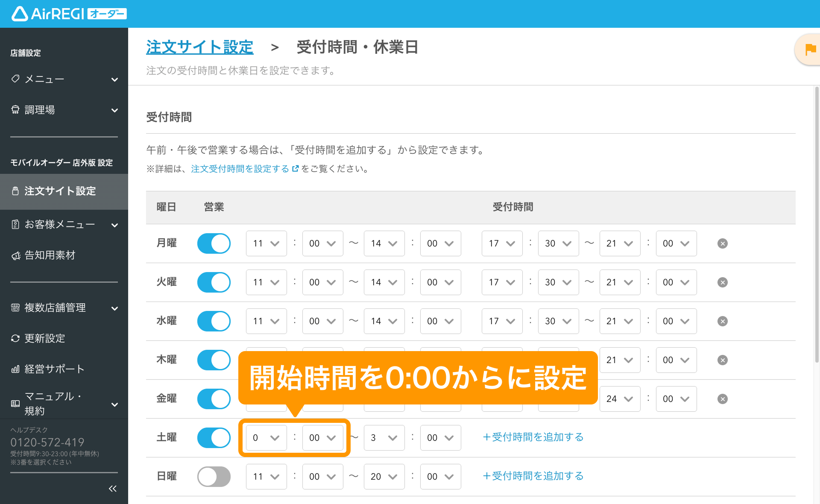Image resolution: width=820 pixels, height=504 pixels.
Task: Click the page vertical scrollbar
Action: pos(817,224)
